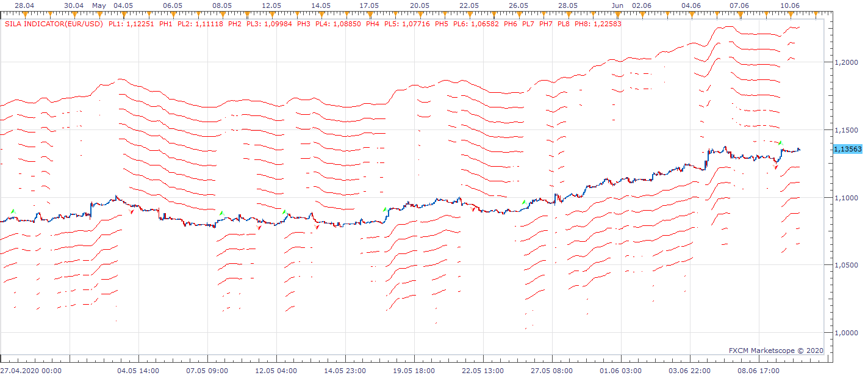Click the PL1: 1,12251 indicator value

(x=131, y=24)
